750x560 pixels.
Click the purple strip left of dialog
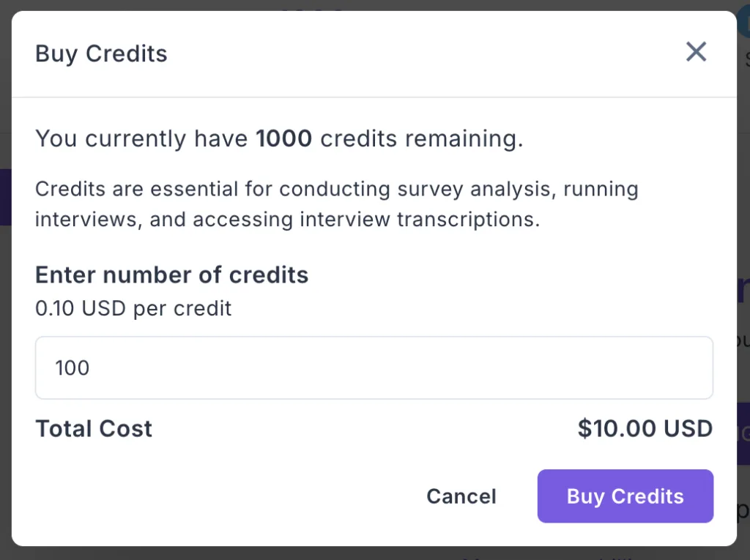pyautogui.click(x=5, y=196)
